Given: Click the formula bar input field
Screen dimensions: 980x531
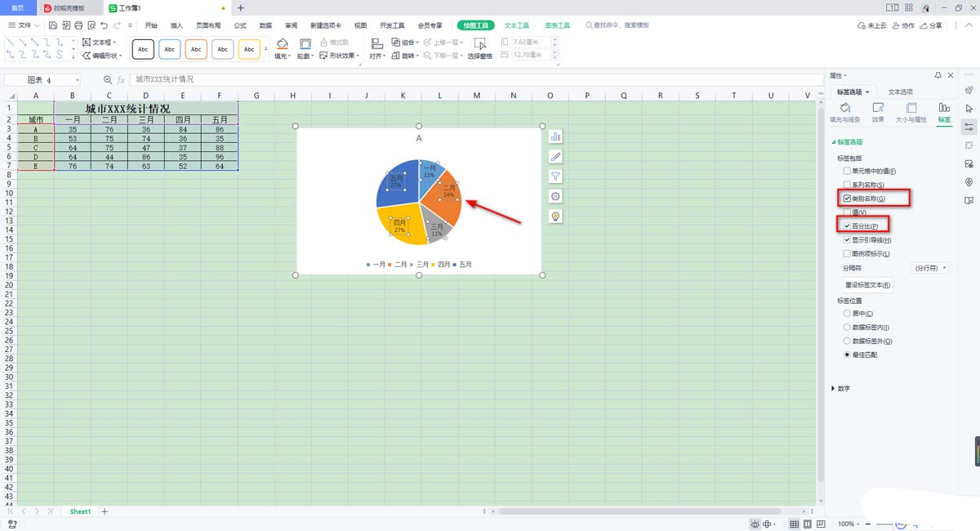Looking at the screenshot, I should point(477,79).
